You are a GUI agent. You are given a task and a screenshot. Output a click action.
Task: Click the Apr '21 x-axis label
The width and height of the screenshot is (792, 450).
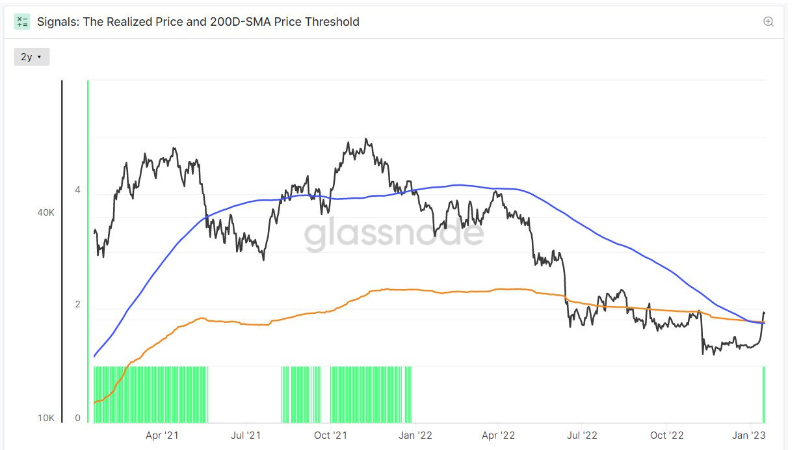pyautogui.click(x=162, y=435)
